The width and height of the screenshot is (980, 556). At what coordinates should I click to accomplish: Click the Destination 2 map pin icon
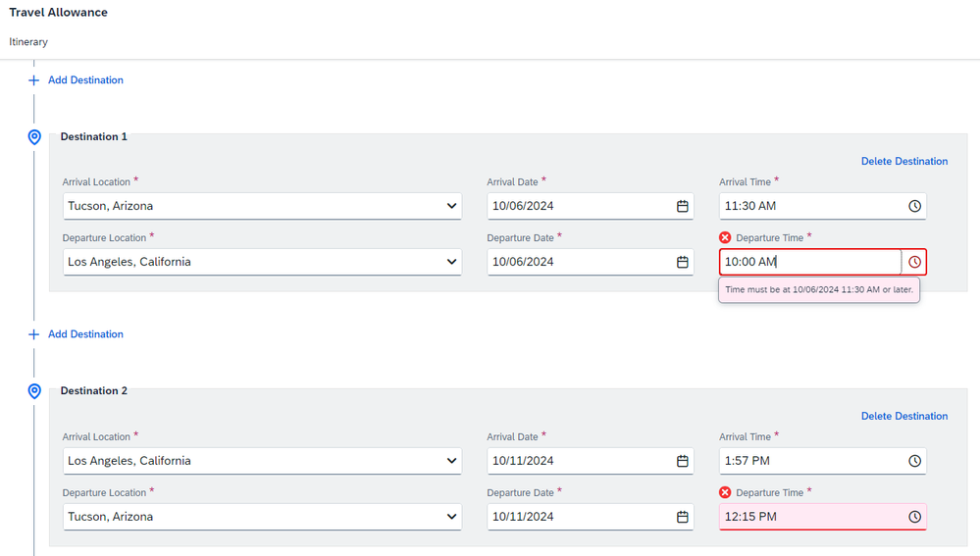[x=34, y=391]
